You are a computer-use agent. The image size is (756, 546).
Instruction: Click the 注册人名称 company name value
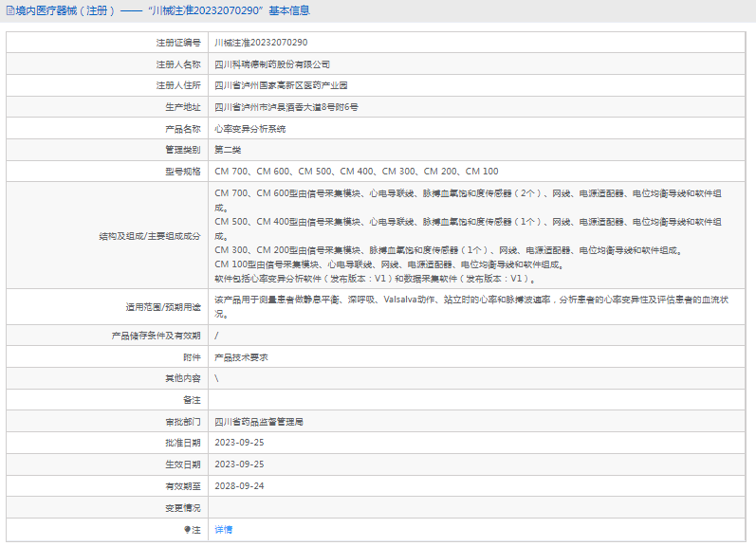click(x=272, y=64)
